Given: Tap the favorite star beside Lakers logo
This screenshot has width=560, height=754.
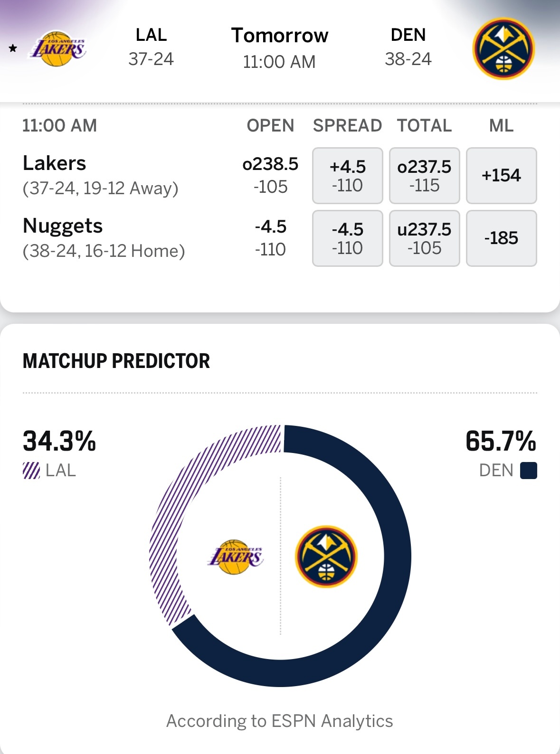Looking at the screenshot, I should point(13,48).
